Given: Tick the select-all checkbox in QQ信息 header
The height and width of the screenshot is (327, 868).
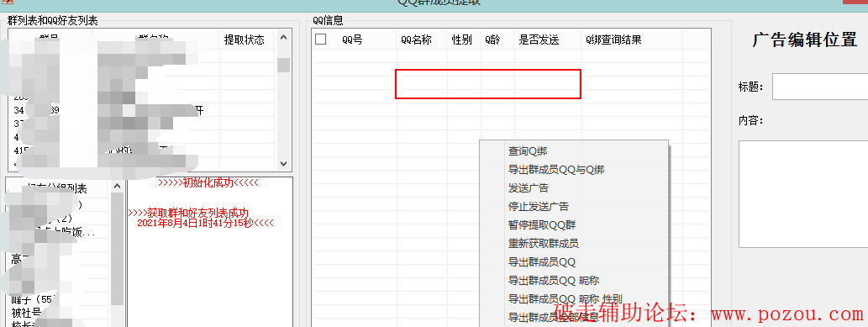Looking at the screenshot, I should (x=320, y=40).
